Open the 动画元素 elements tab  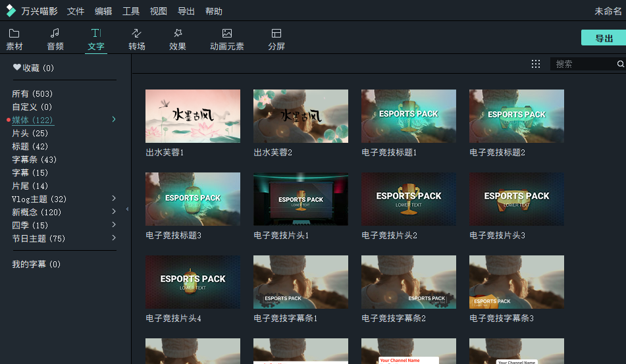[x=226, y=39]
